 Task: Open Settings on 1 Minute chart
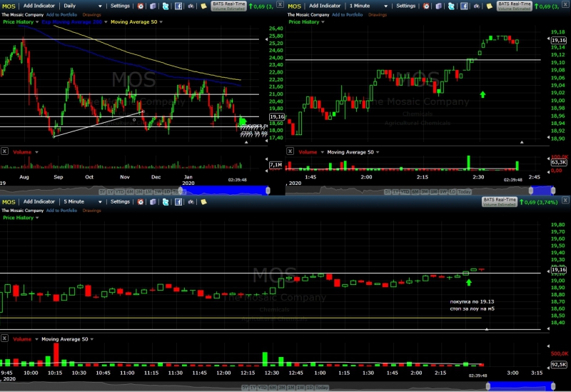coord(405,6)
